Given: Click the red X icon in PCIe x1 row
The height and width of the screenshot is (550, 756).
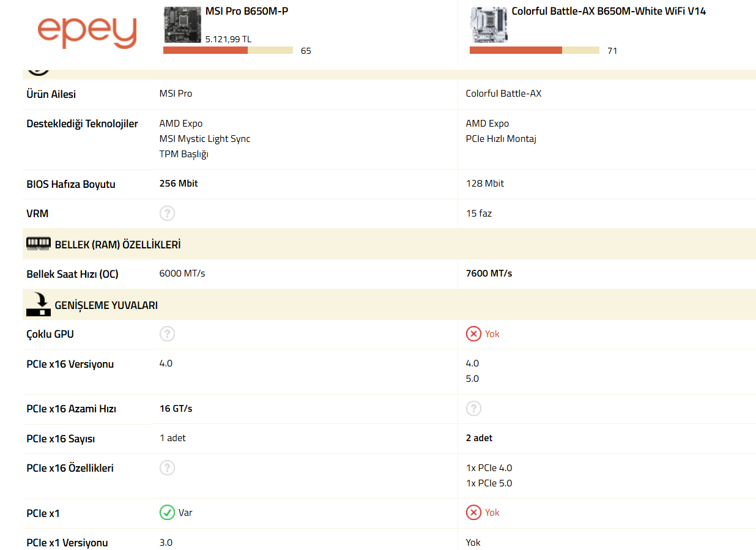Looking at the screenshot, I should click(x=473, y=513).
